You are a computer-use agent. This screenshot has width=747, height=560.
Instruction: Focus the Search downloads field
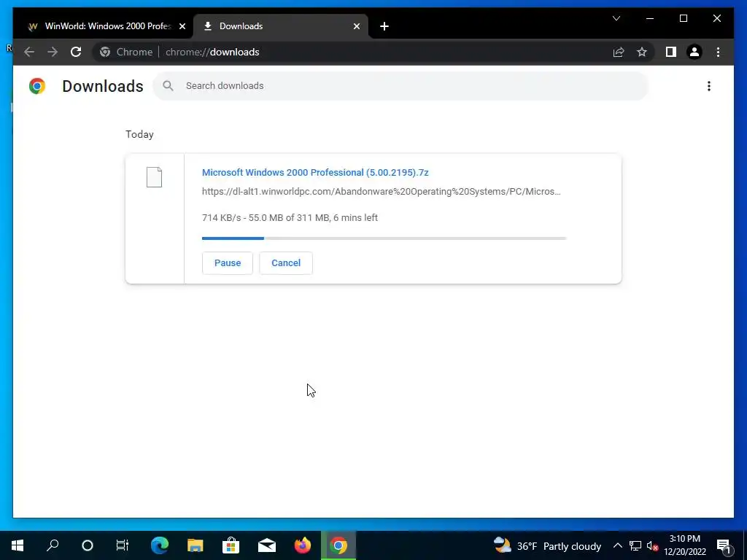pos(400,86)
